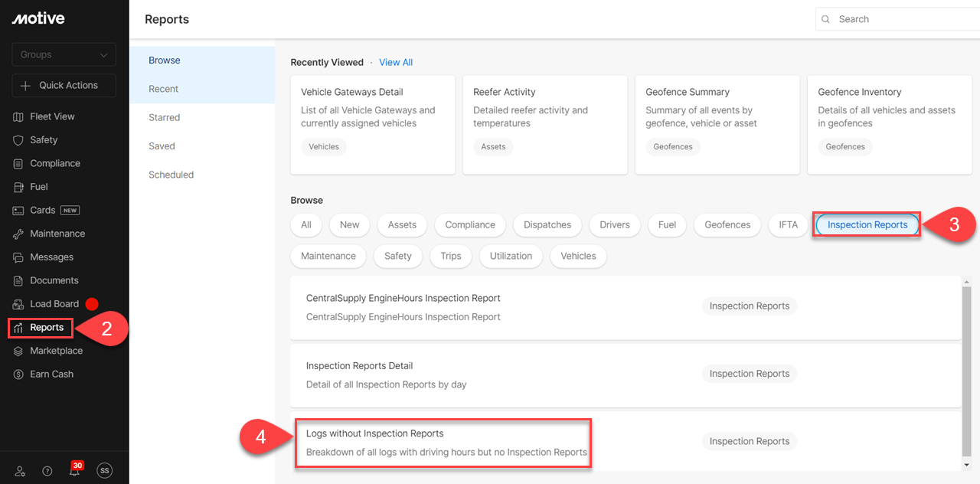
Task: Switch to the Saved tab
Action: pyautogui.click(x=202, y=146)
